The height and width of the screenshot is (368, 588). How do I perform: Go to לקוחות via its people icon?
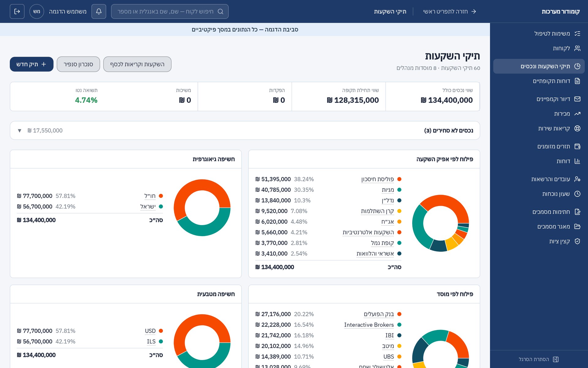coord(577,48)
